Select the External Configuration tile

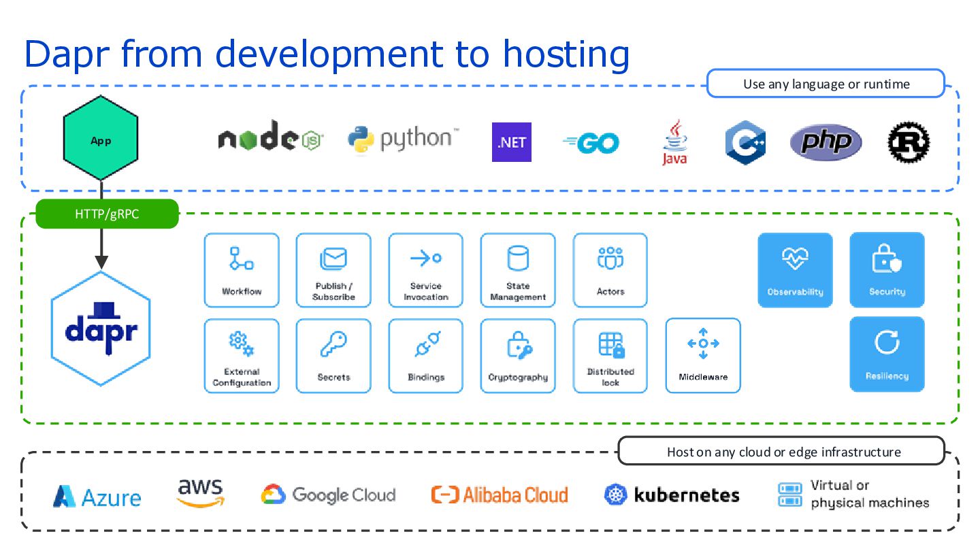(x=242, y=356)
